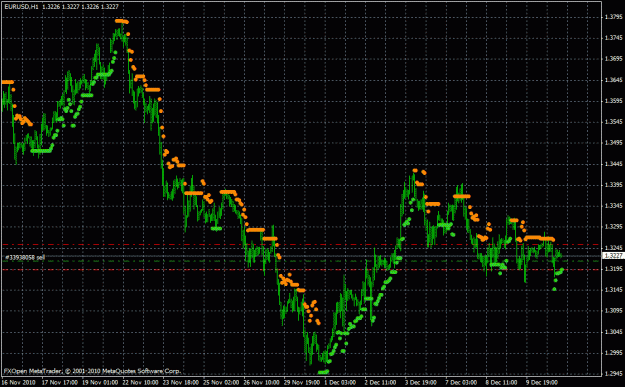The image size is (625, 387).
Task: Click the 16 Nov 2010 date label
Action: [18, 382]
